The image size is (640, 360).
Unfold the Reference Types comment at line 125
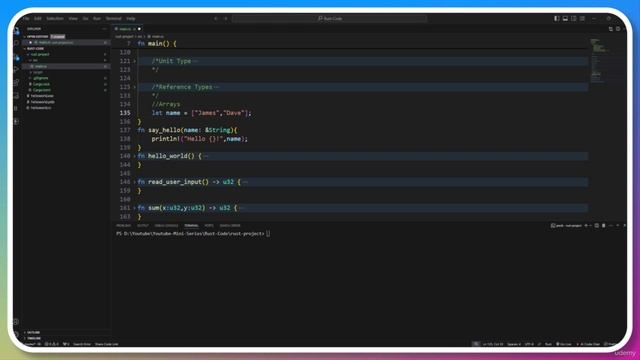coord(135,87)
